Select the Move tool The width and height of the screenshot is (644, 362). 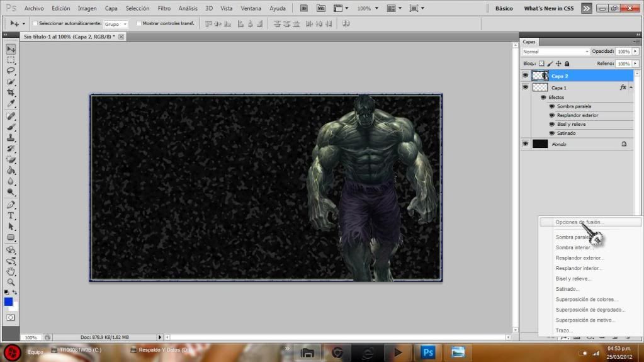(x=11, y=49)
